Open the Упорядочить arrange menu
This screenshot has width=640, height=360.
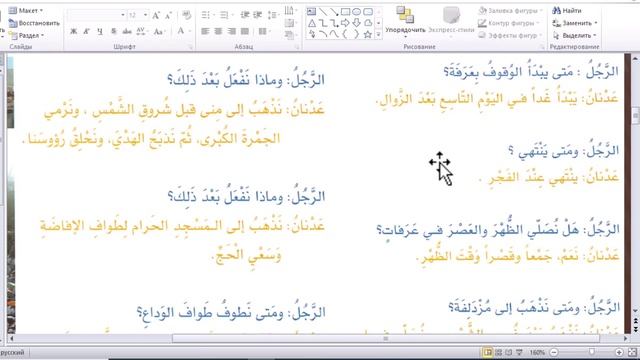(405, 21)
